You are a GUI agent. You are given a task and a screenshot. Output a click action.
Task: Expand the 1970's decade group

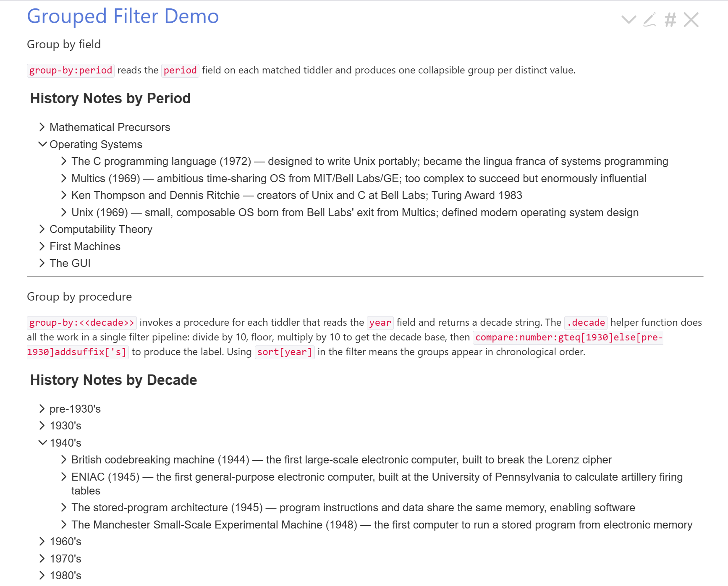coord(42,559)
